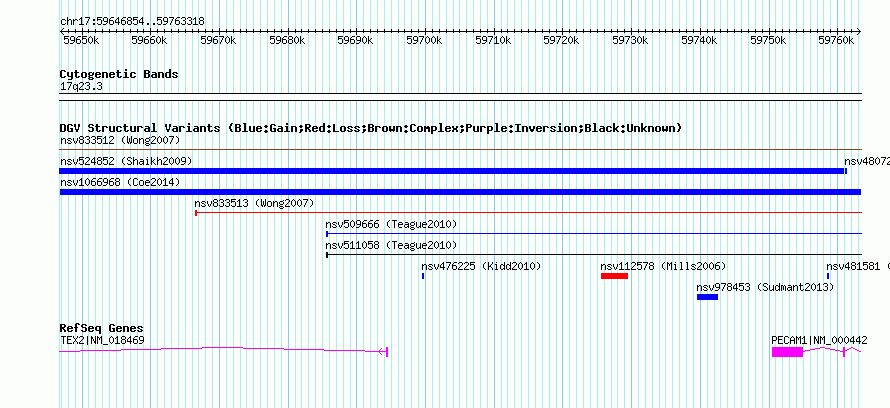Click the nsv1066968 (Coe2014) blue bar
This screenshot has width=890, height=408.
460,192
